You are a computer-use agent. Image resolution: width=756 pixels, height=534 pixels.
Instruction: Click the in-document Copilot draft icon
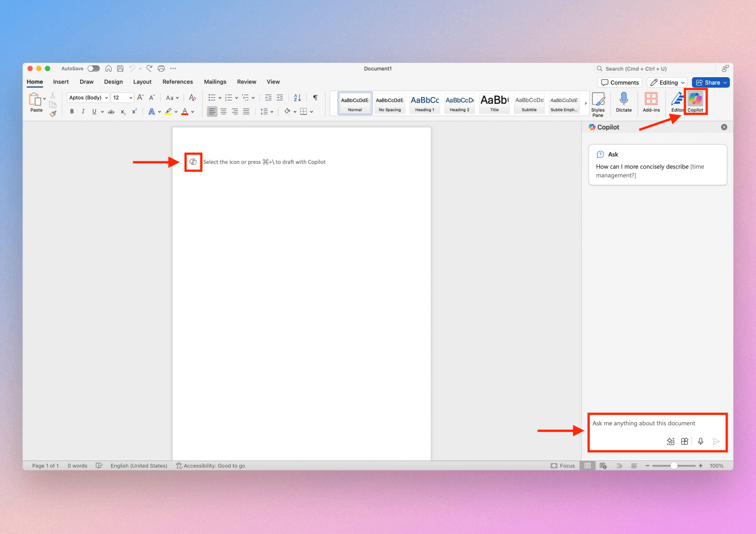tap(193, 162)
